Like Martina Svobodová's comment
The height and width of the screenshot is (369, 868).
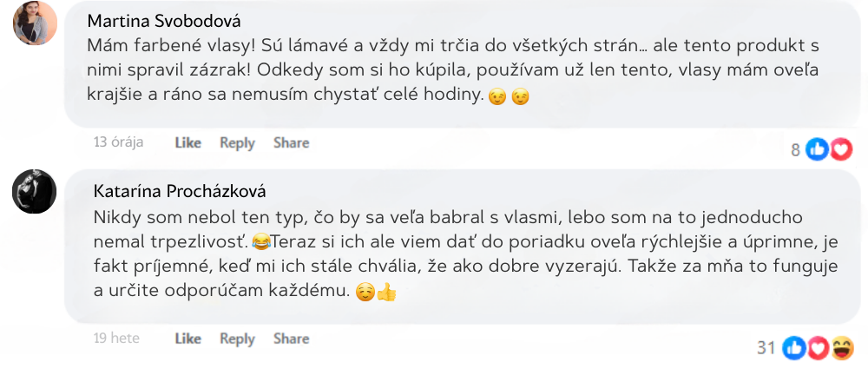[x=187, y=142]
